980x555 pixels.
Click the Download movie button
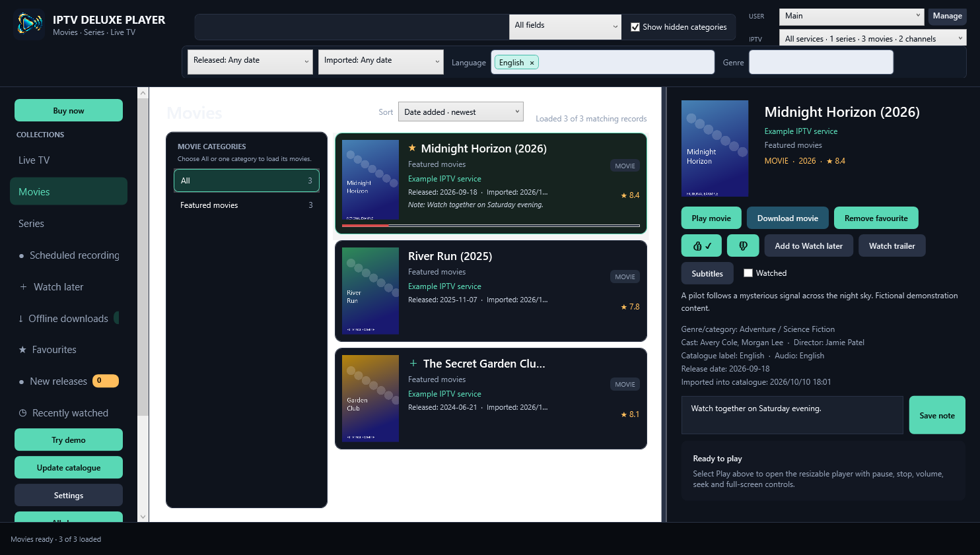click(788, 218)
